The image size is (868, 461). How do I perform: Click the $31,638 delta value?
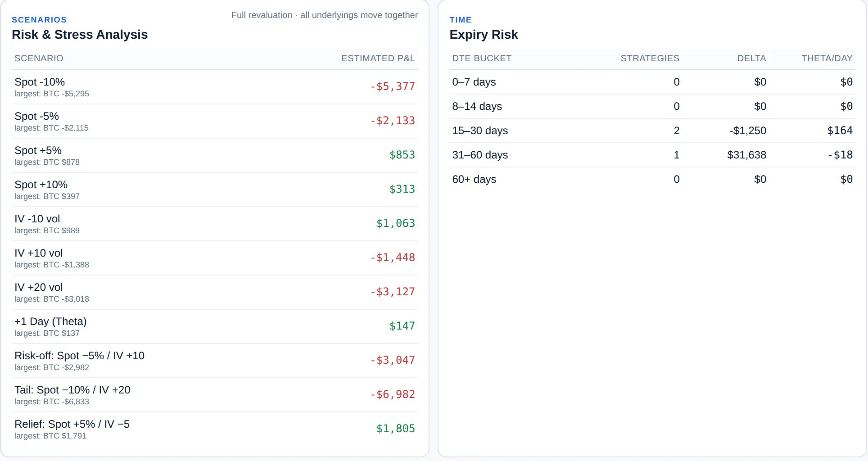[746, 155]
